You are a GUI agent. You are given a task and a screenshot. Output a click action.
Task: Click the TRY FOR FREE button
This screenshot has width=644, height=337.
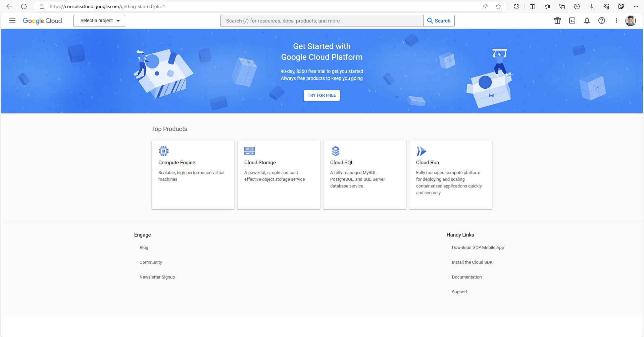[x=322, y=95]
